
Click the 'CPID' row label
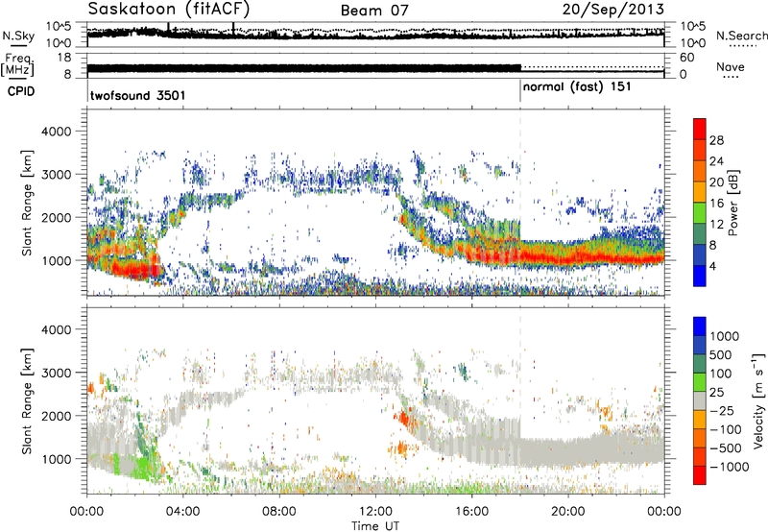pyautogui.click(x=21, y=91)
